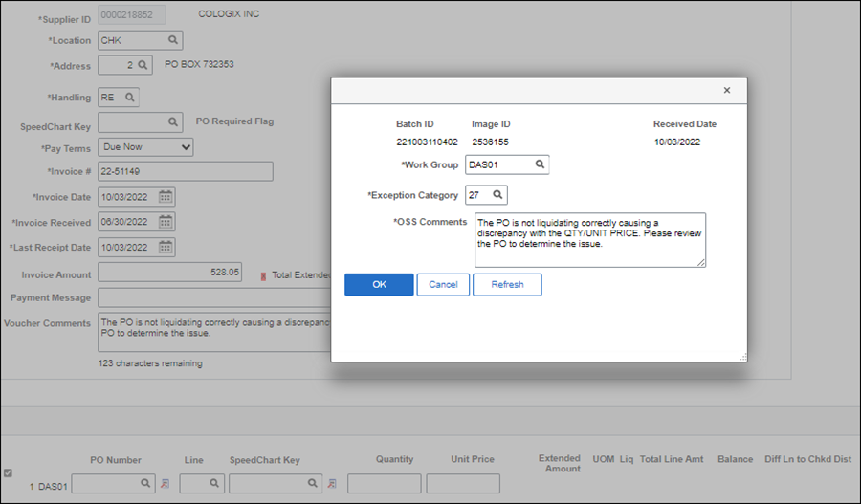The height and width of the screenshot is (504, 861).
Task: Close the exception dialog with X
Action: pos(727,90)
